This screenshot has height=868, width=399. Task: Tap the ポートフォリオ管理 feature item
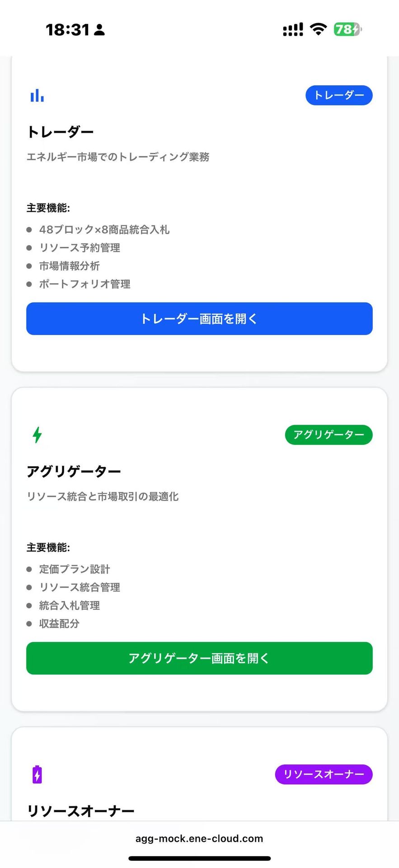[x=84, y=284]
